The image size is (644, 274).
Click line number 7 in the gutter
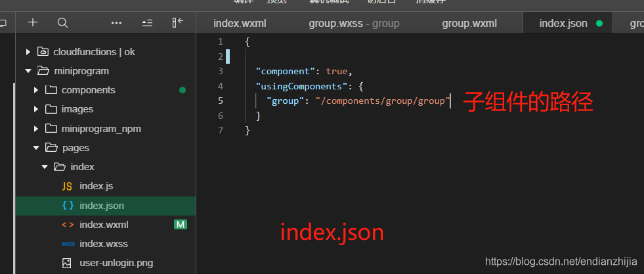pyautogui.click(x=221, y=130)
